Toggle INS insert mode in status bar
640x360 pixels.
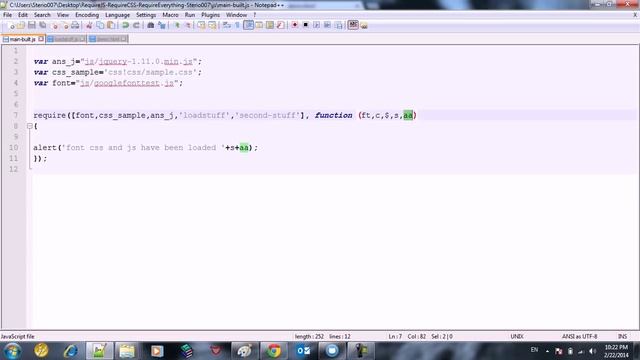622,336
